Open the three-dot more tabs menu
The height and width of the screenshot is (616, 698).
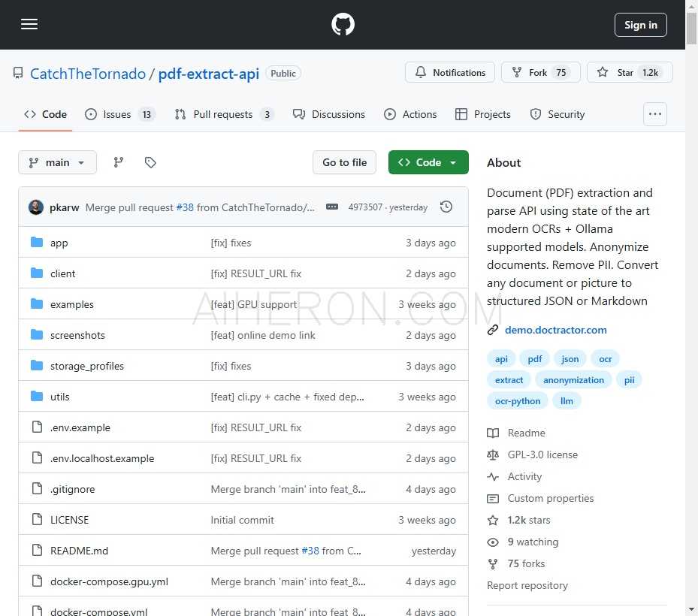(655, 114)
